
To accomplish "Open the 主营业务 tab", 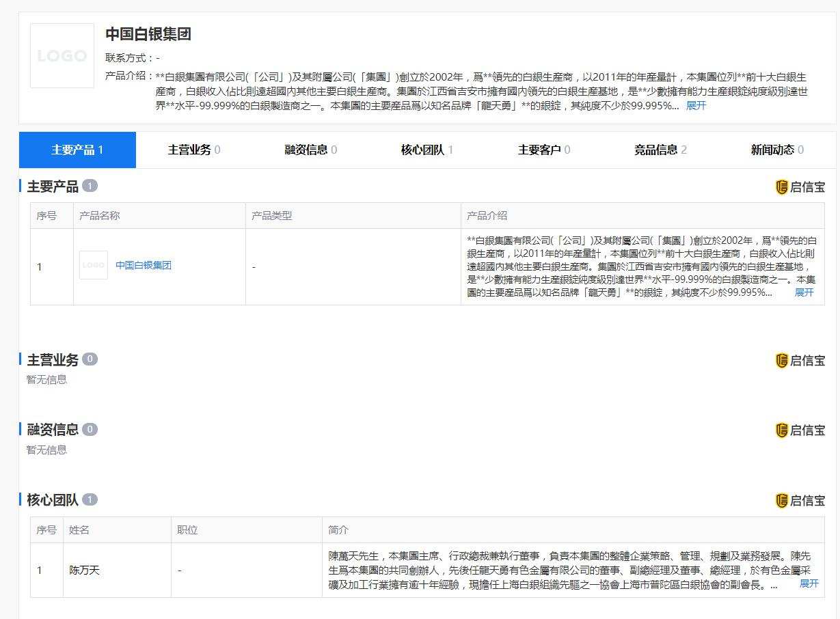I will 194,150.
